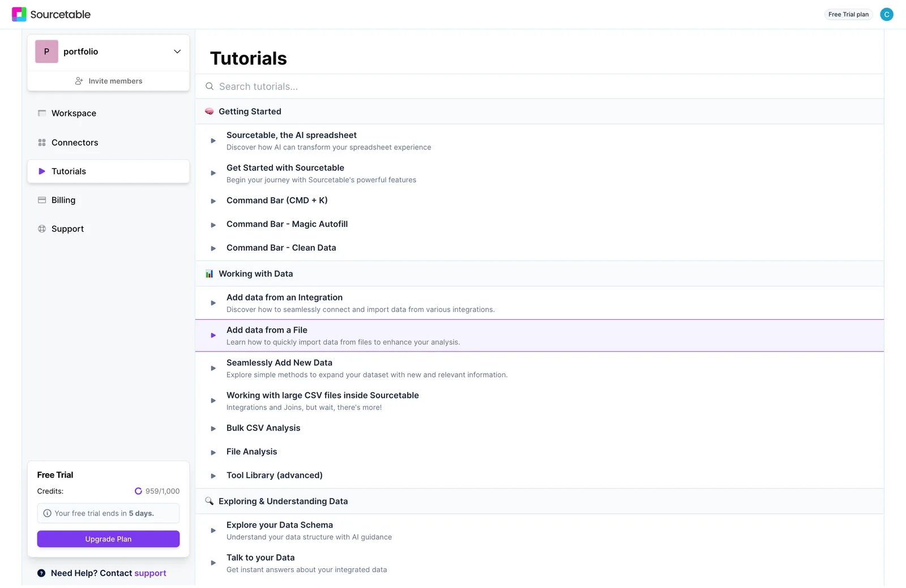
Task: Click the Working with Data chart icon
Action: point(210,274)
